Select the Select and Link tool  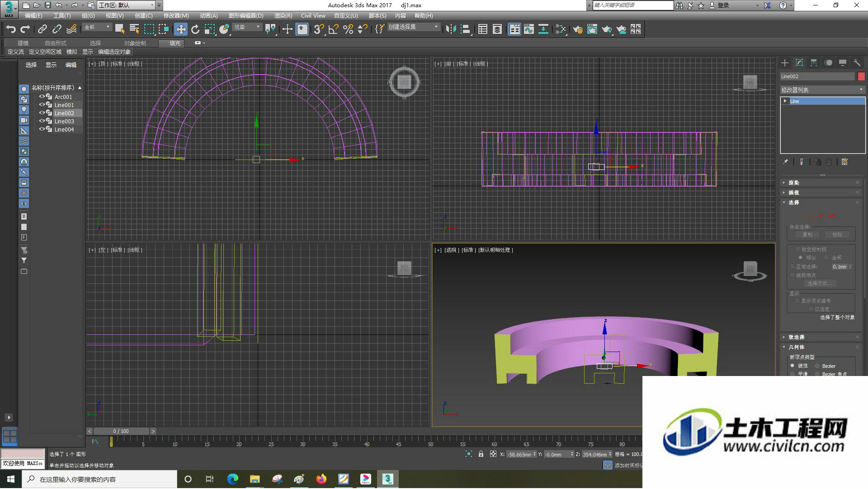[x=42, y=29]
